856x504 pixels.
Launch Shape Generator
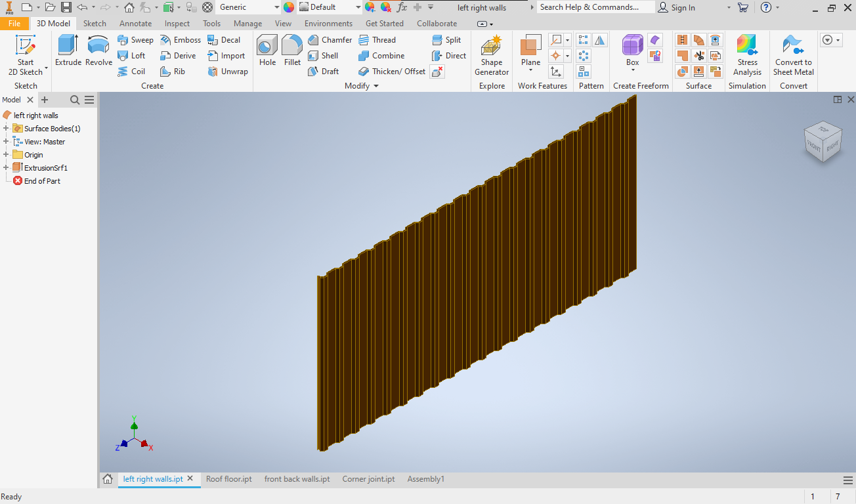(492, 55)
